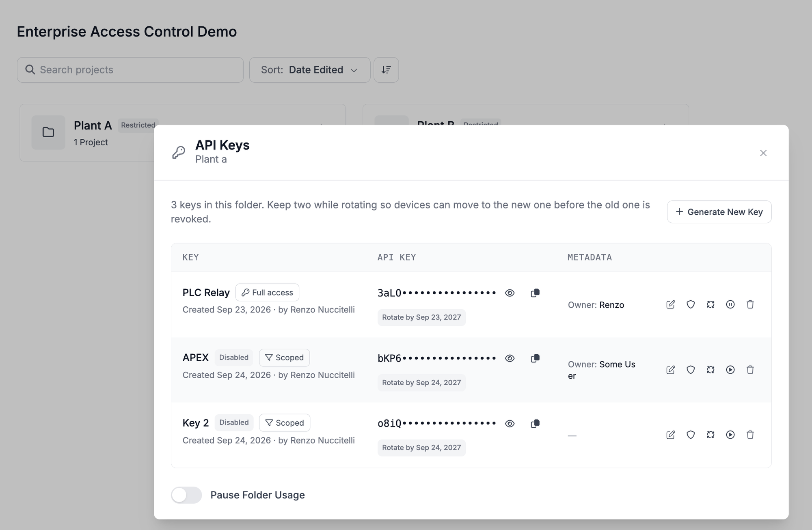The width and height of the screenshot is (812, 530).
Task: Focus the Search projects field
Action: 130,70
